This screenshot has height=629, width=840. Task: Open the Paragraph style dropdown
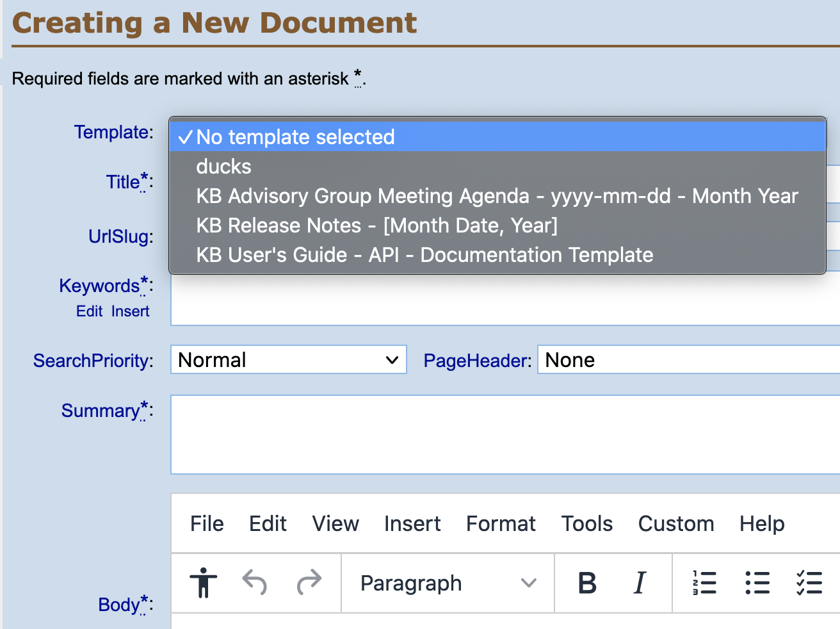448,583
